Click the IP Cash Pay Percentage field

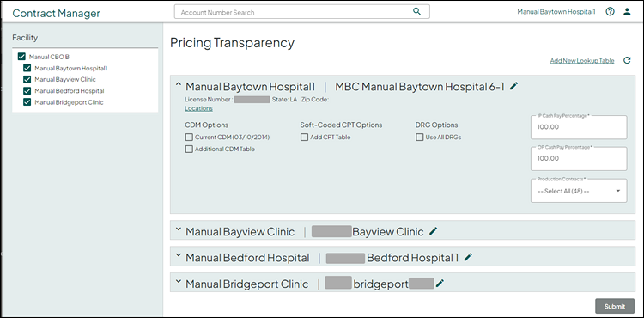pyautogui.click(x=579, y=127)
